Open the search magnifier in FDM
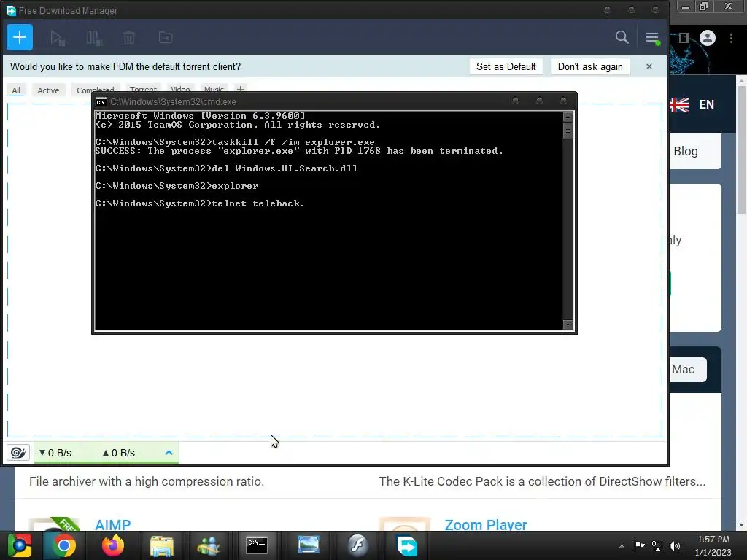Screen dimensions: 747x560 coord(622,37)
